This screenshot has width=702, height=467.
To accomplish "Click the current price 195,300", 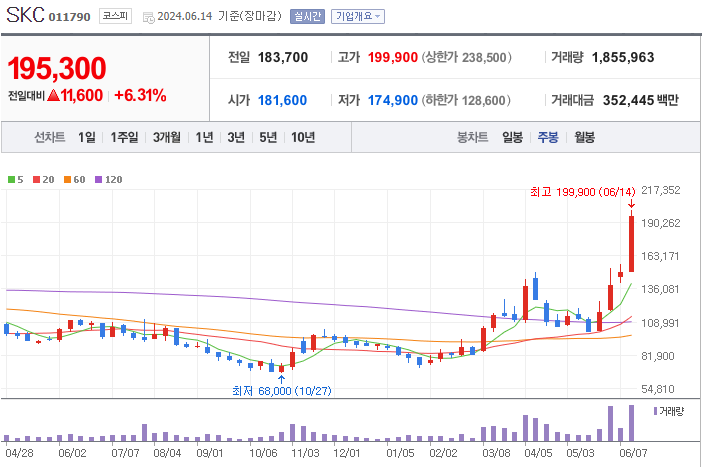I will [x=57, y=69].
